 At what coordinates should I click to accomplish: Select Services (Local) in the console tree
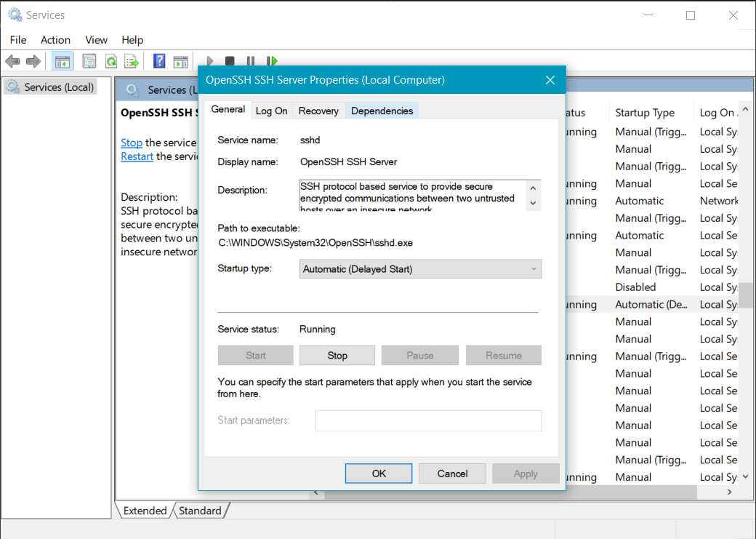(x=50, y=87)
